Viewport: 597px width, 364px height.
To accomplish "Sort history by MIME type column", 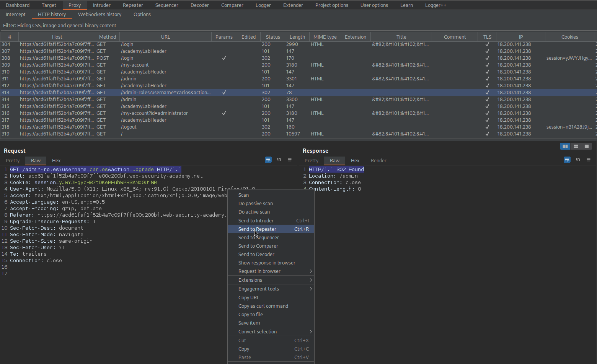I will (x=325, y=37).
